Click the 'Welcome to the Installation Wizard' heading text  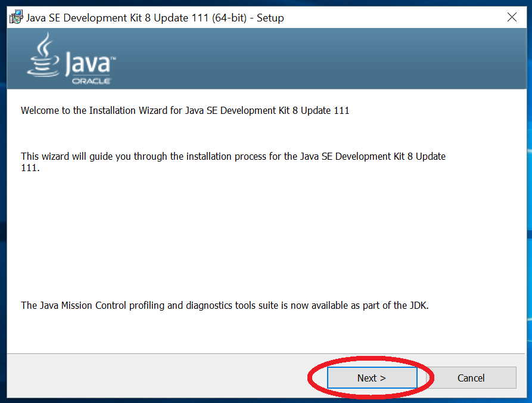coord(185,111)
